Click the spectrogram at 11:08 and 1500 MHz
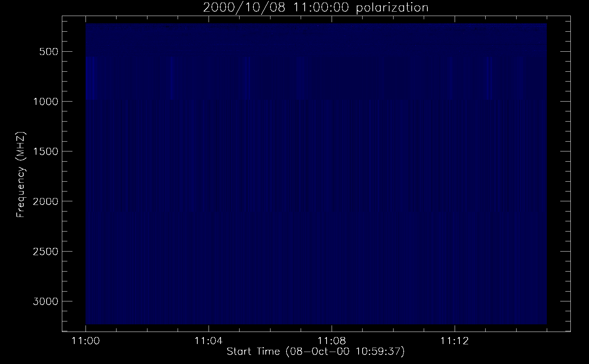 332,151
